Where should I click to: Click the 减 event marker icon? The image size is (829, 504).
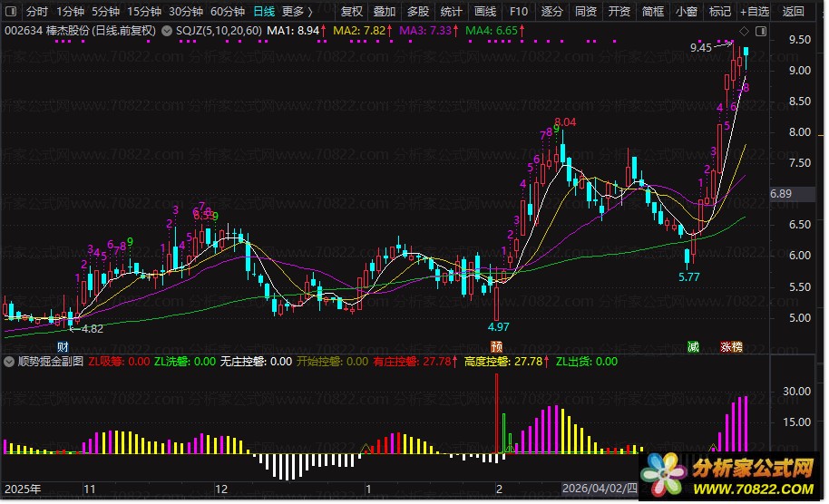click(x=693, y=346)
